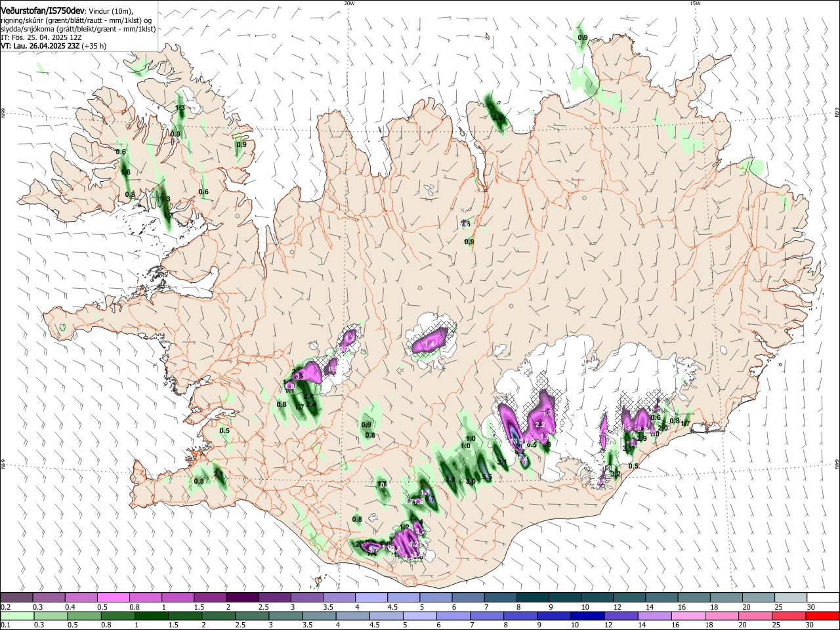The height and width of the screenshot is (630, 840).
Task: Pick the 2.5–3 snow legend swatch
Action: tap(274, 597)
